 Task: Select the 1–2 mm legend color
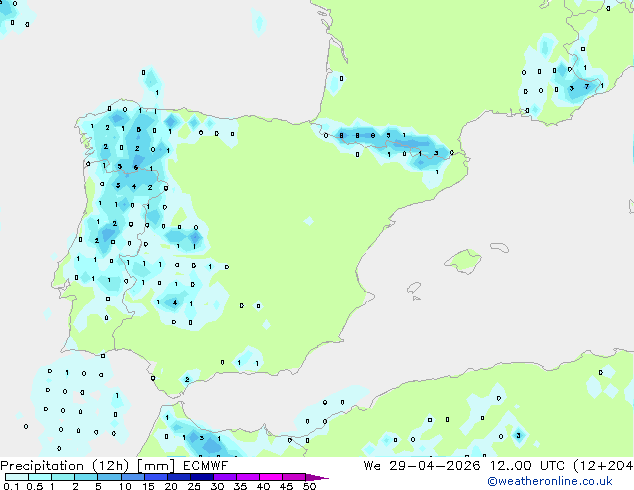[63, 477]
